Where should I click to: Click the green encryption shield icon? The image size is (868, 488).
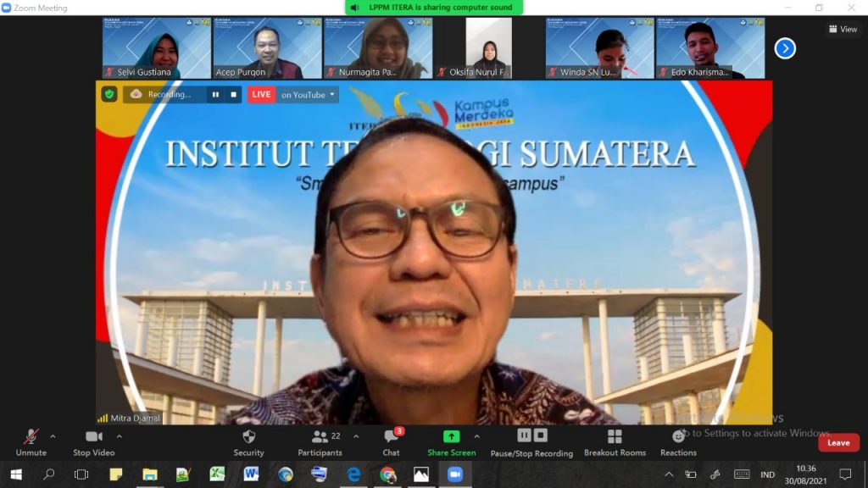tap(109, 94)
